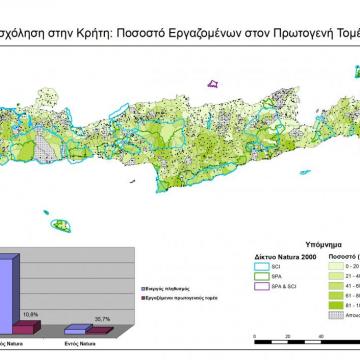This screenshot has height=360, width=360.
Task: Click the SCI cyan outline legend swatch
Action: point(261,267)
